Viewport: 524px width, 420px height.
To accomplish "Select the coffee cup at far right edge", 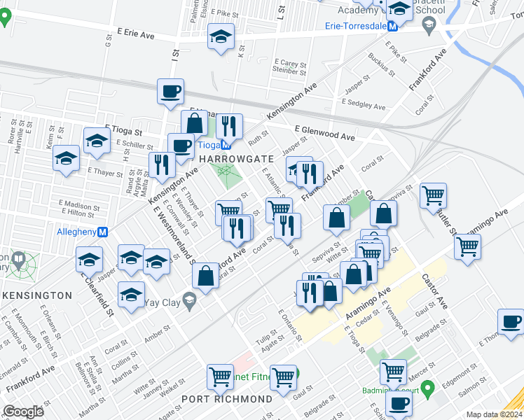I will point(511,323).
